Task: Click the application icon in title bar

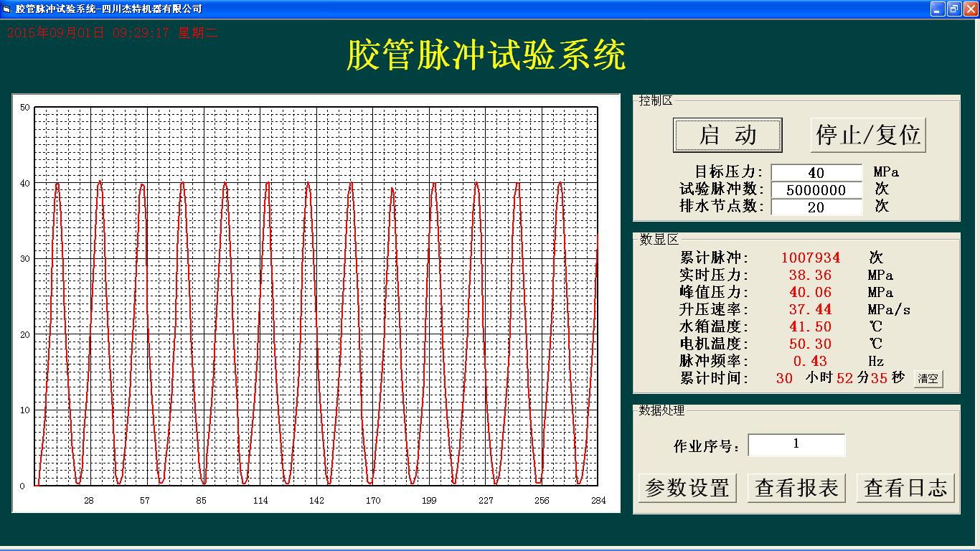Action: pyautogui.click(x=7, y=9)
